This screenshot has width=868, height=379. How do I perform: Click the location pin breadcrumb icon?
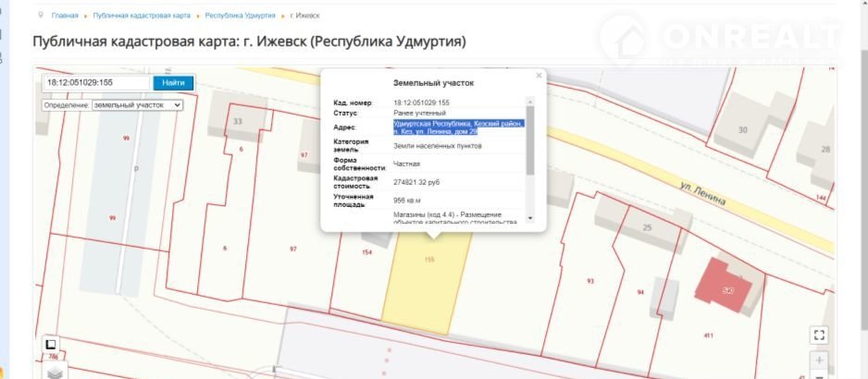41,16
